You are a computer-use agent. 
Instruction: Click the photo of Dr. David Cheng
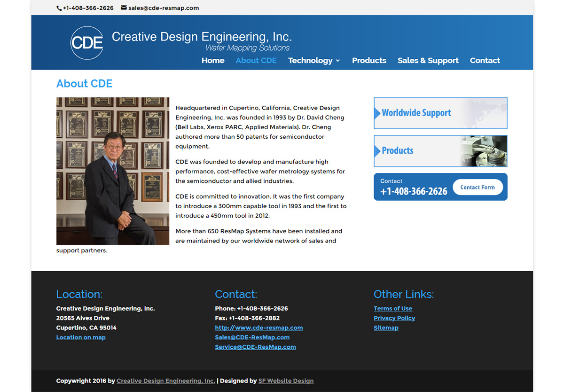pos(113,171)
